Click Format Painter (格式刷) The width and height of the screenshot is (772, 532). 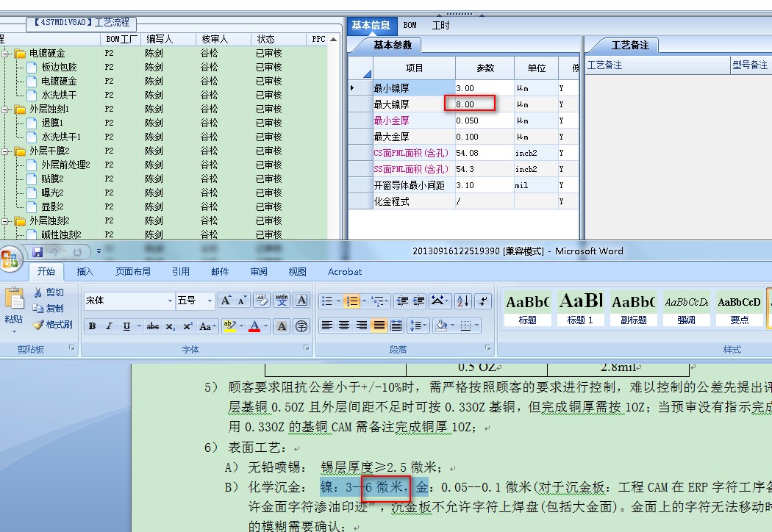coord(53,324)
